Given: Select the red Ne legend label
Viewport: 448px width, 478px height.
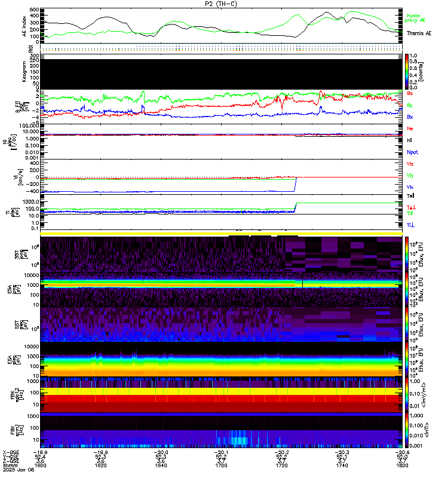Looking at the screenshot, I should tap(410, 128).
